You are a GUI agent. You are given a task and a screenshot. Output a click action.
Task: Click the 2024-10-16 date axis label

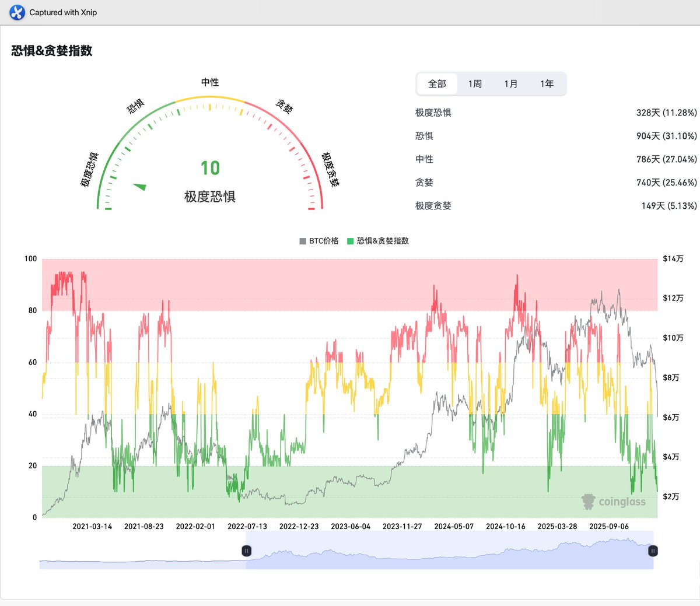pyautogui.click(x=506, y=526)
